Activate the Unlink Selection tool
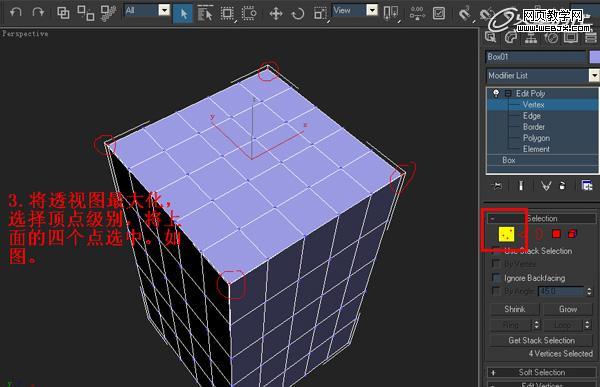 point(86,13)
